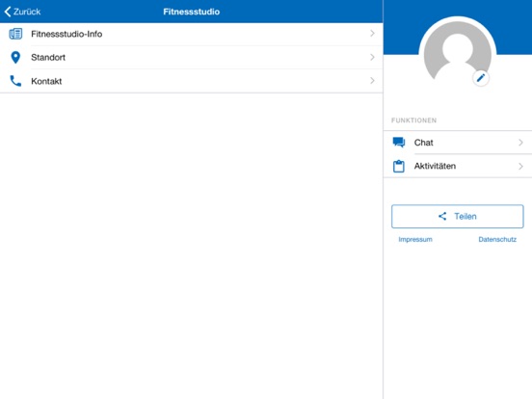Open the Kontakt entry
This screenshot has width=532, height=399.
pos(192,81)
